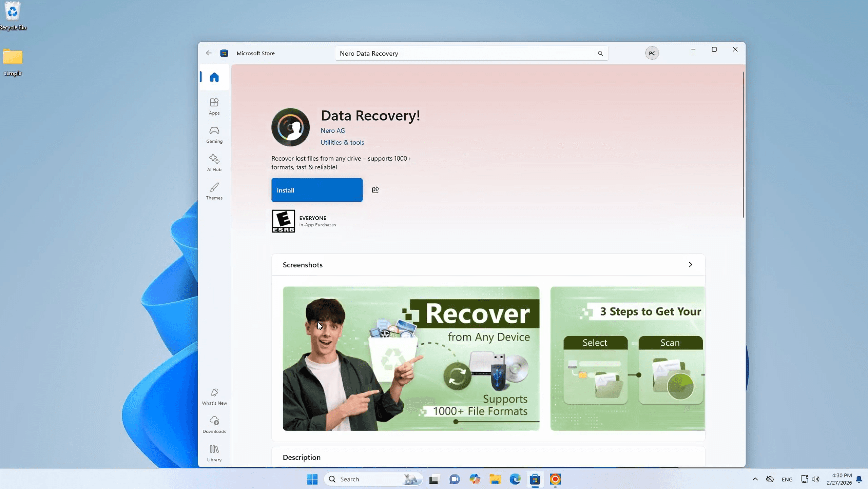Open the Apps section in sidebar

coord(214,106)
